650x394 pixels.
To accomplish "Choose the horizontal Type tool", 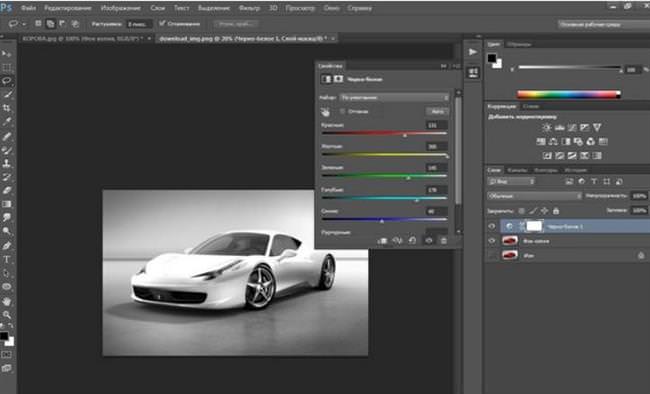I will click(x=7, y=260).
